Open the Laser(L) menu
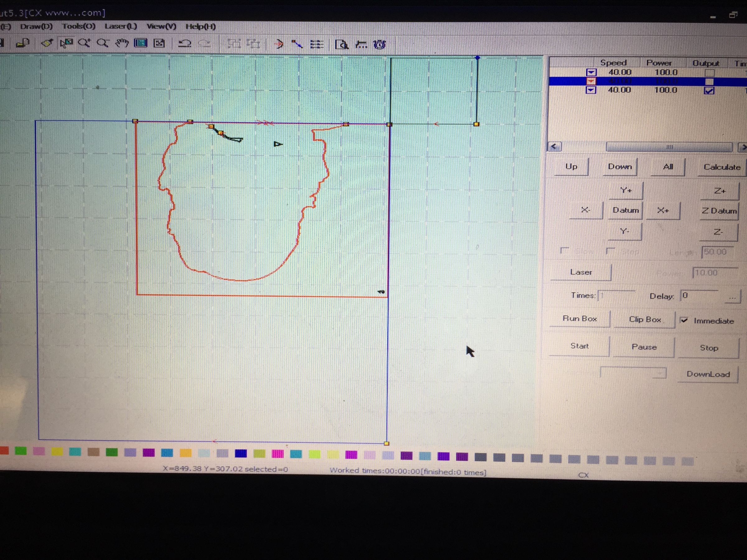 (120, 26)
